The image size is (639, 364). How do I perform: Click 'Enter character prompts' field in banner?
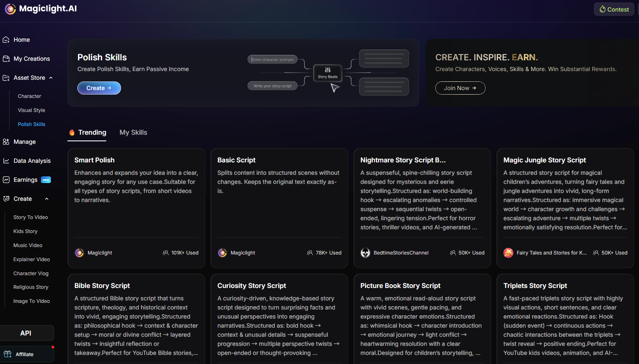pyautogui.click(x=273, y=59)
